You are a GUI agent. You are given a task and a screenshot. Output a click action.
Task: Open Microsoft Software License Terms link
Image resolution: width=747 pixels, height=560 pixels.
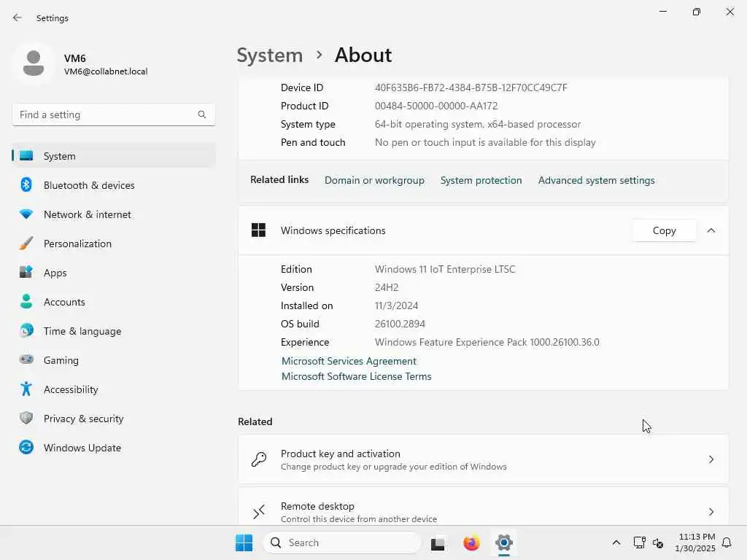coord(356,376)
